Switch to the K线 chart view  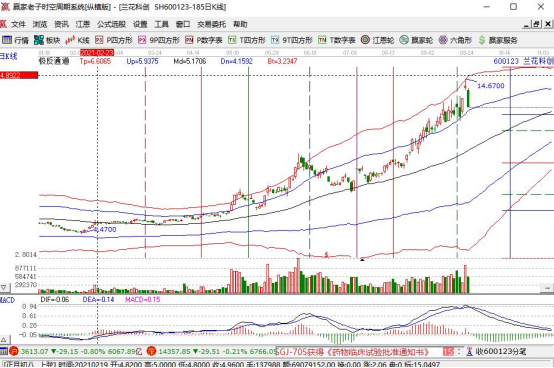pyautogui.click(x=77, y=40)
